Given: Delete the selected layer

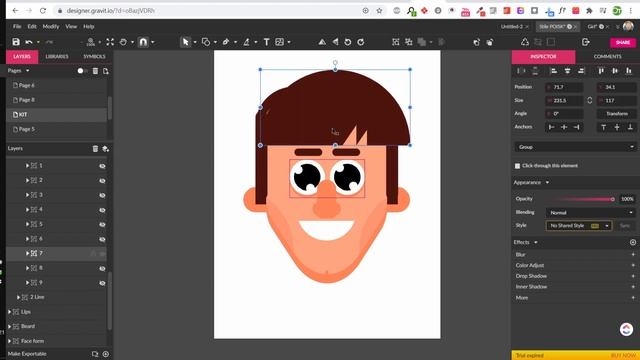Looking at the screenshot, I should pos(95,149).
